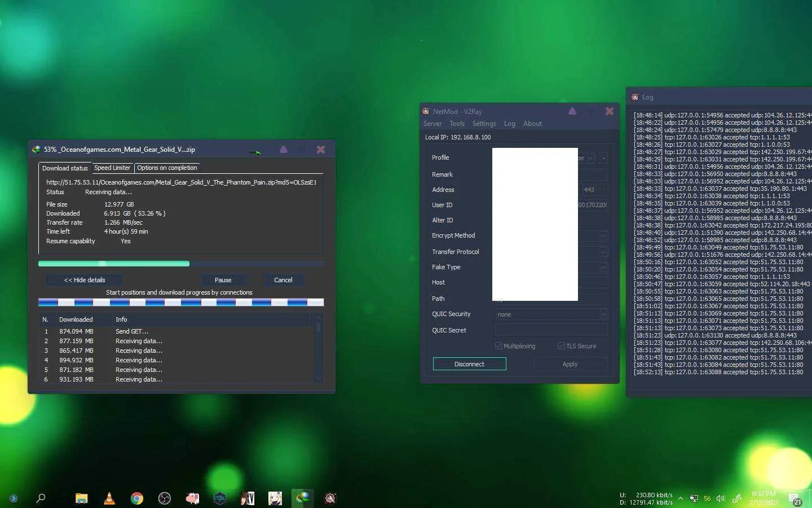Click the purple triangle in download dialog title

(x=284, y=149)
